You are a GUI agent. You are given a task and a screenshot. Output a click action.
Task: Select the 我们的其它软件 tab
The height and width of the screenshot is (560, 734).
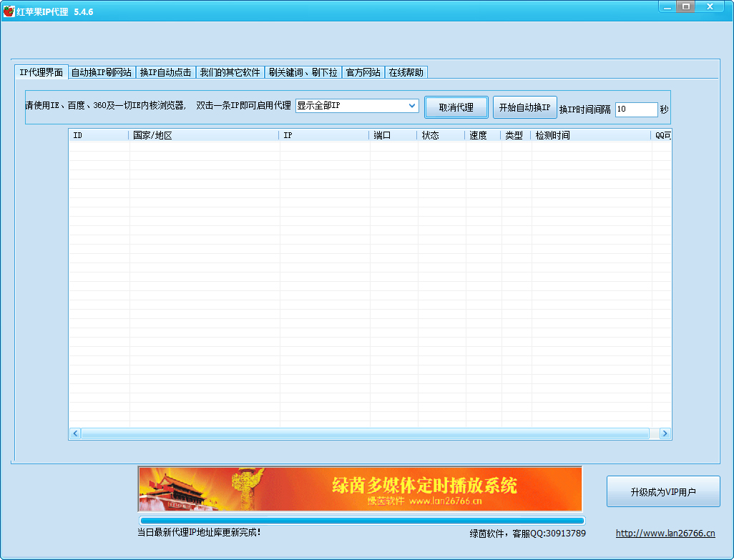pyautogui.click(x=230, y=72)
